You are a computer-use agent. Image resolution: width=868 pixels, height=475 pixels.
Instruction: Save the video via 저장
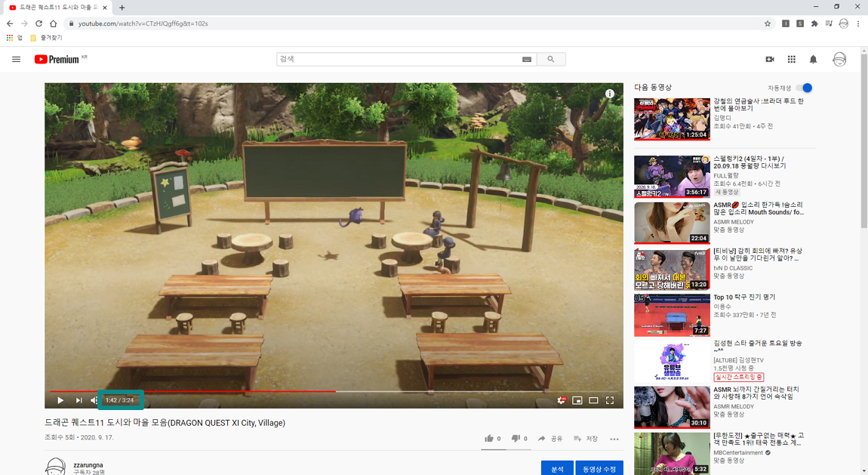tap(585, 439)
